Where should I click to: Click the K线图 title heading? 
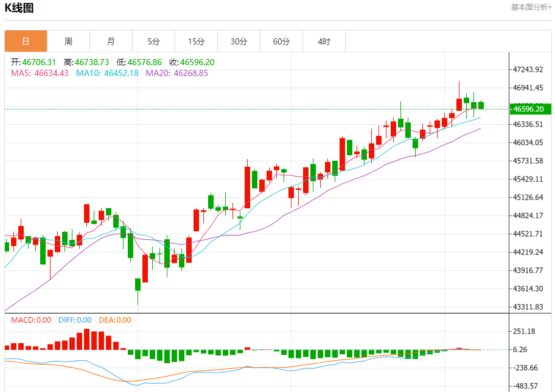pyautogui.click(x=19, y=8)
